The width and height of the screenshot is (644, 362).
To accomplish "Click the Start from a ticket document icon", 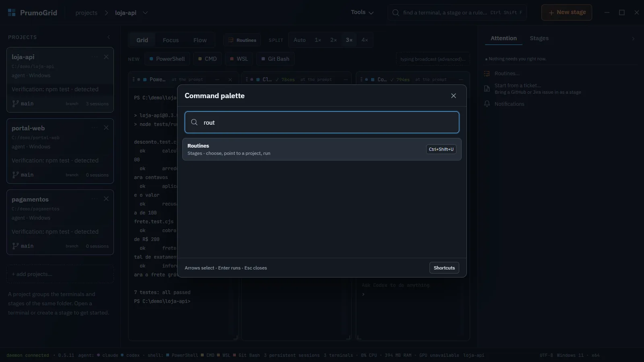I will tap(487, 88).
